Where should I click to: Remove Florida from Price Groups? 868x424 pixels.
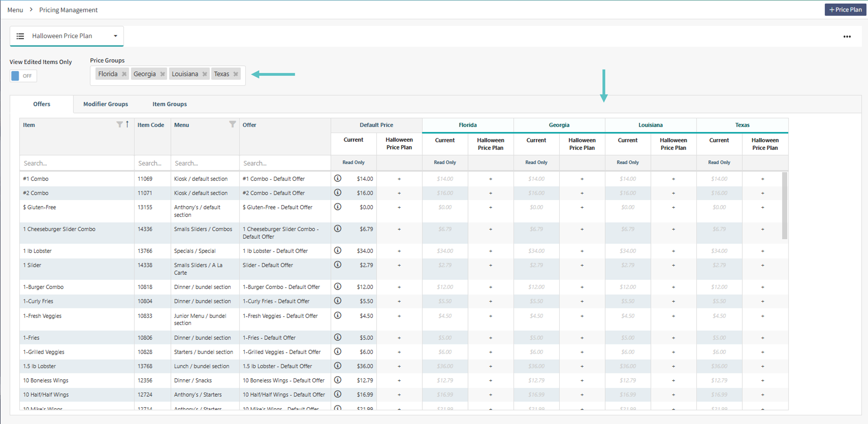point(124,74)
